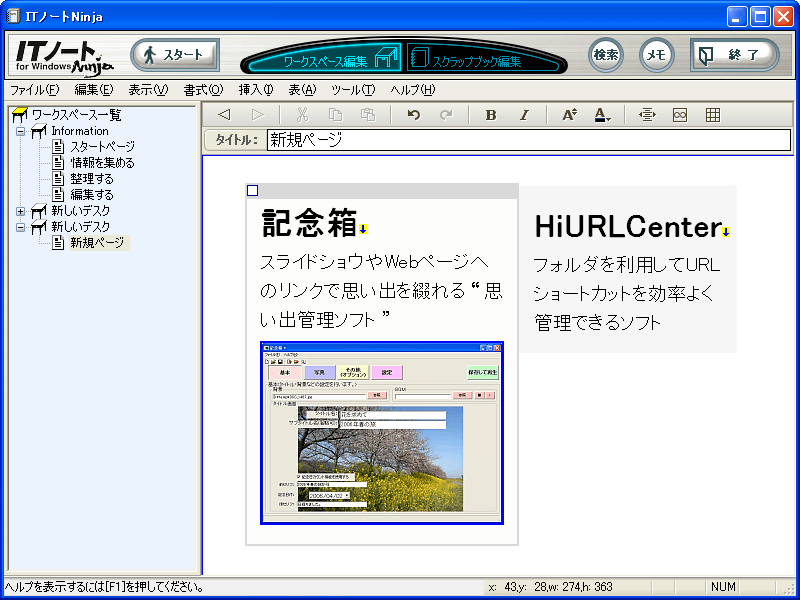800x600 pixels.
Task: Click the 新規ページ page icon in tree
Action: [58, 242]
